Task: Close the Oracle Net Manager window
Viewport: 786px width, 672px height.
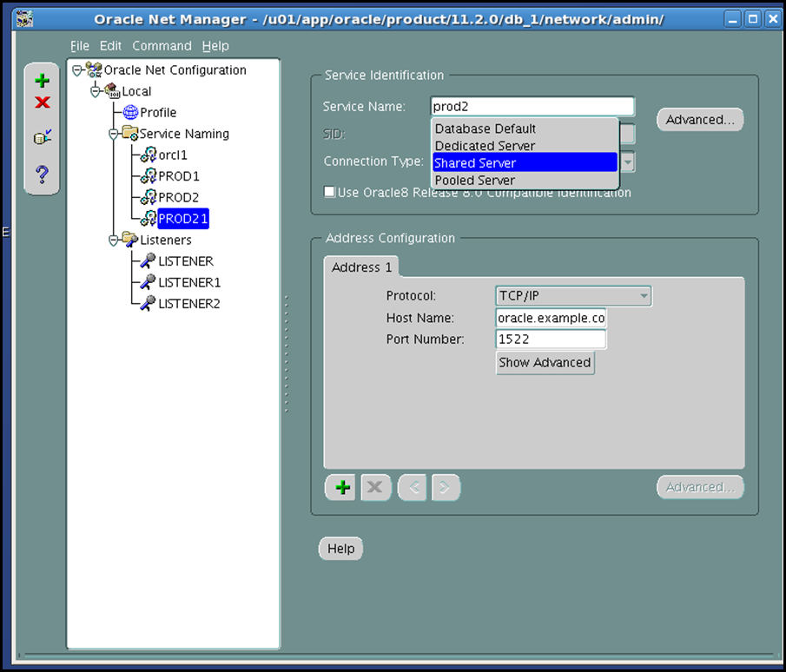Action: point(772,19)
